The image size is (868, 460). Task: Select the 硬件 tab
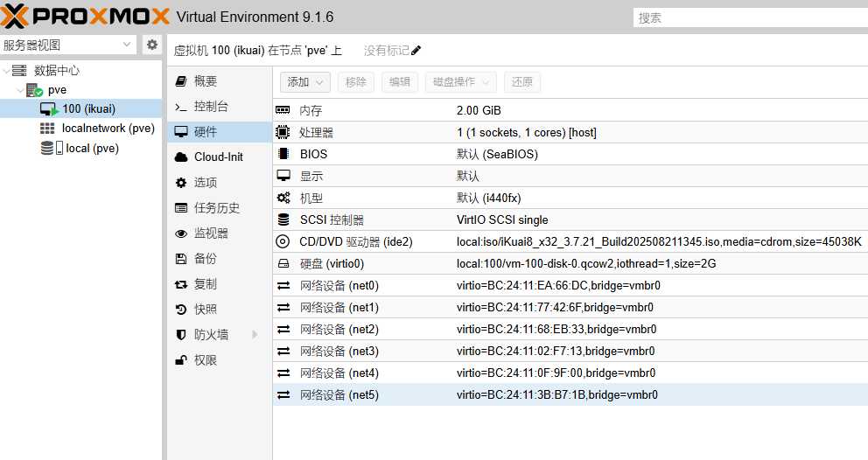click(220, 132)
